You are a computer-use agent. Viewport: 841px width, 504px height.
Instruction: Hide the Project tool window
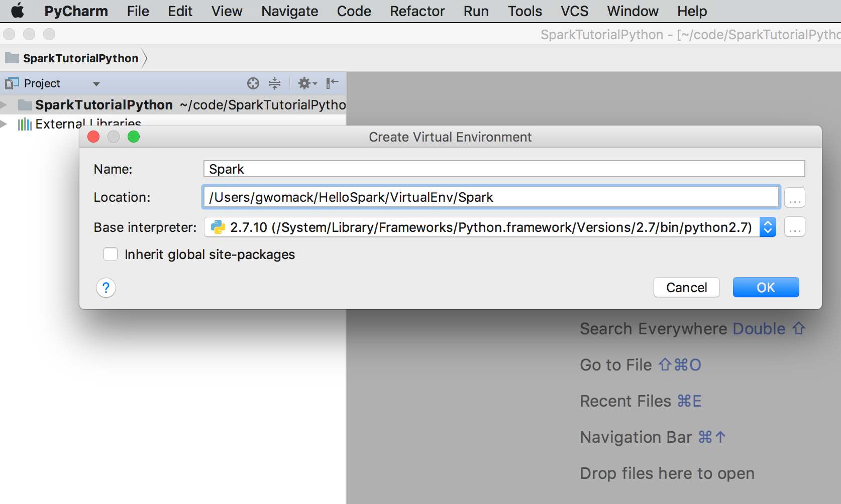coord(332,83)
